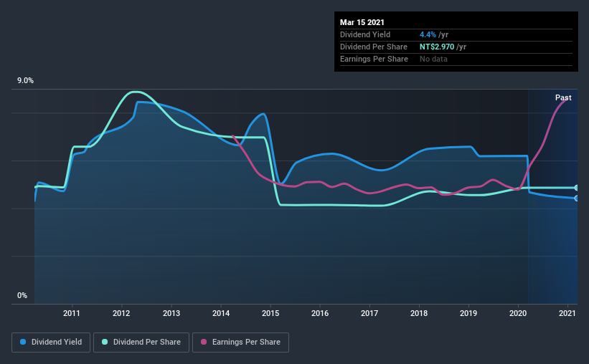Click the 2015 x-axis label
This screenshot has height=364, width=589.
pos(270,313)
